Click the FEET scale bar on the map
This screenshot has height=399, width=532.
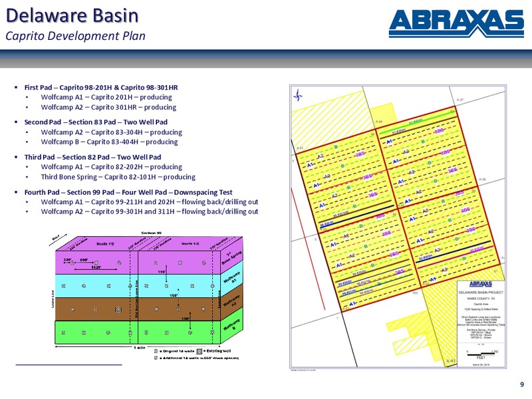click(481, 355)
